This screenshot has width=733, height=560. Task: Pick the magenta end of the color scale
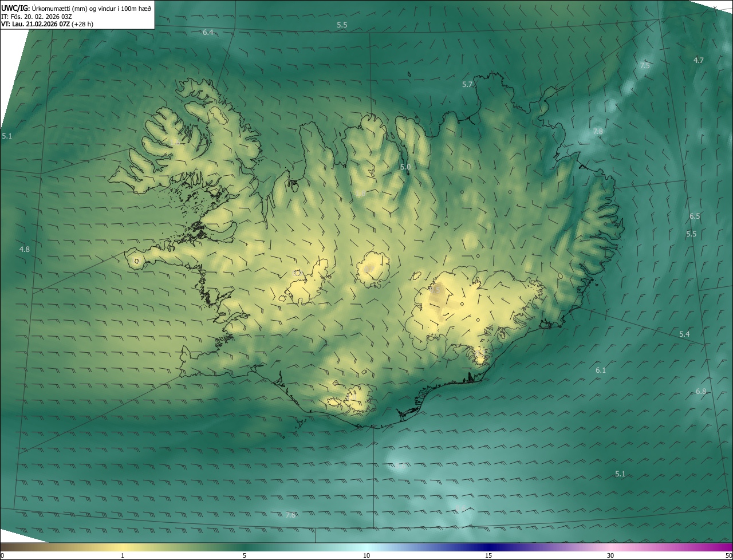(727, 547)
